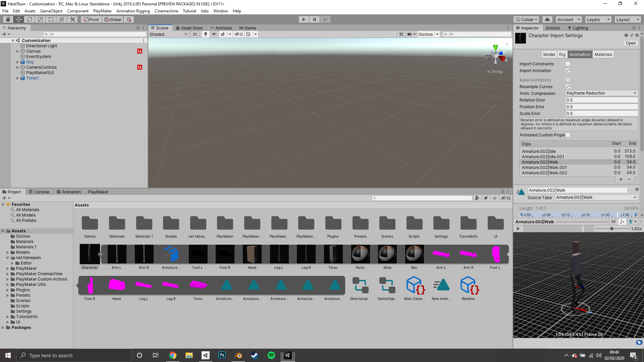Open the PlayMaker menu

click(x=102, y=11)
